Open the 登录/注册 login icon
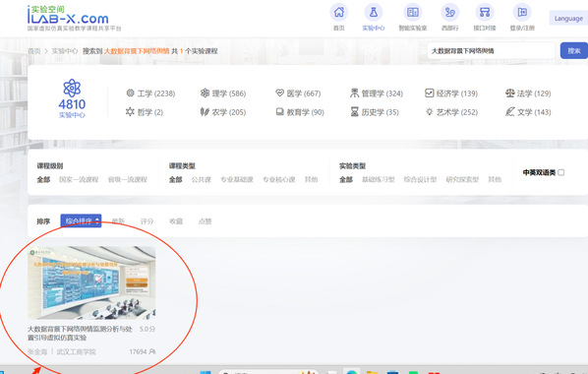Viewport: 588px width, 374px height. point(522,13)
